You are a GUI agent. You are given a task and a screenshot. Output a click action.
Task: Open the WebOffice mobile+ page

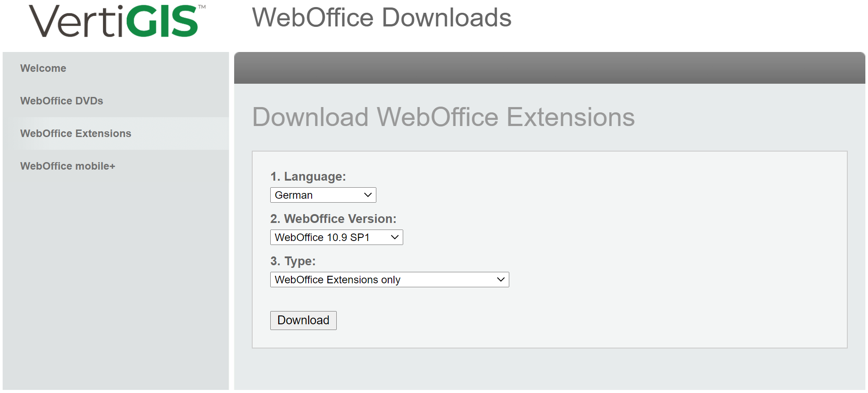[x=68, y=166]
